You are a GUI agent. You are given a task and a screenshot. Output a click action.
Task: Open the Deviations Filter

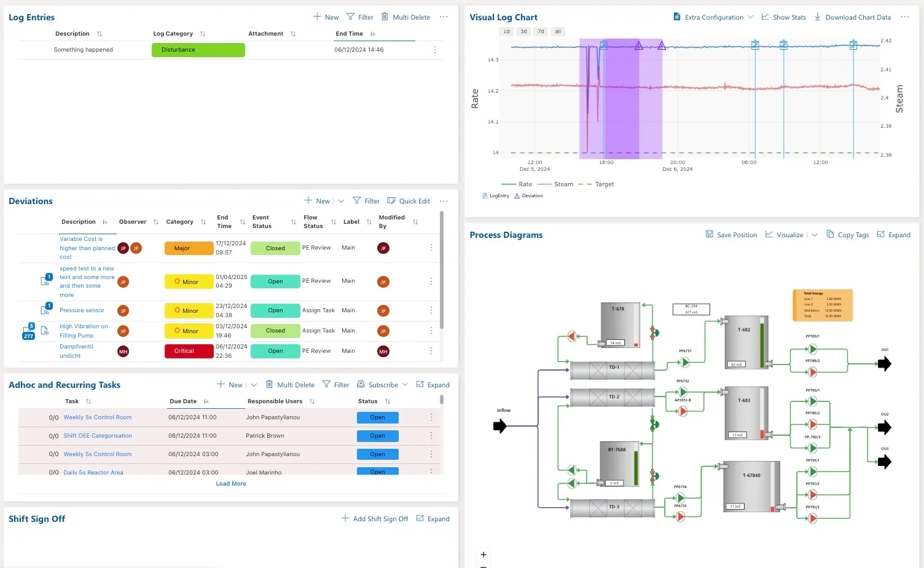click(366, 201)
